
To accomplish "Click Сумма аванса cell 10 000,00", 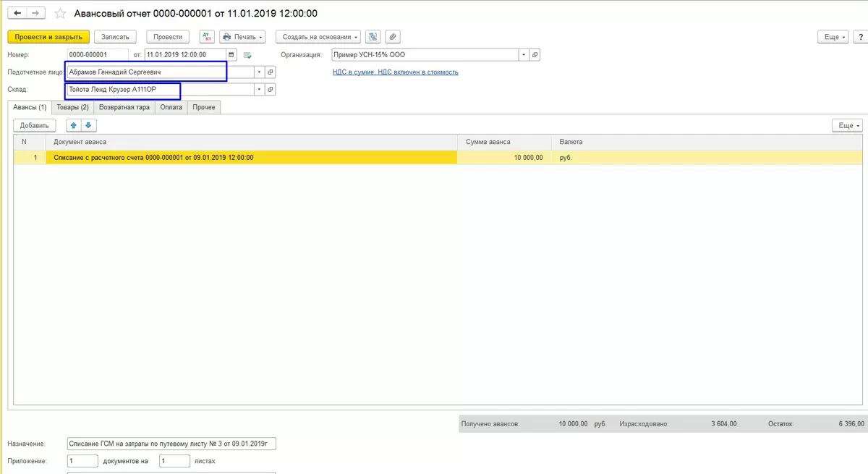I will click(503, 157).
